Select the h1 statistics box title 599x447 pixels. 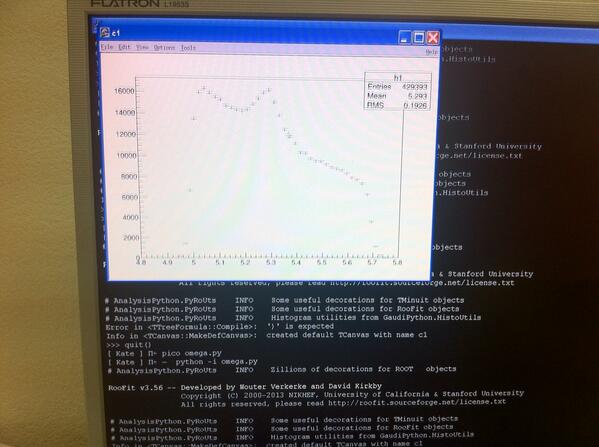click(398, 78)
